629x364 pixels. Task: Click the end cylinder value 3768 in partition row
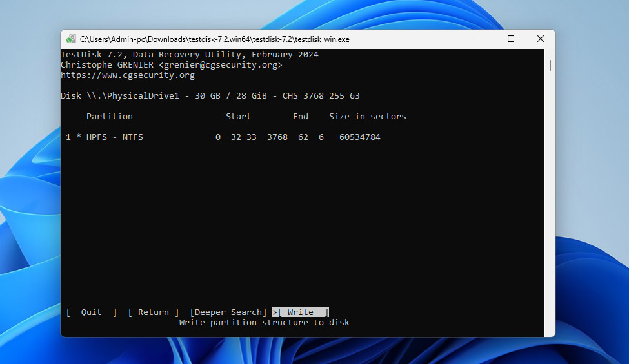[277, 137]
